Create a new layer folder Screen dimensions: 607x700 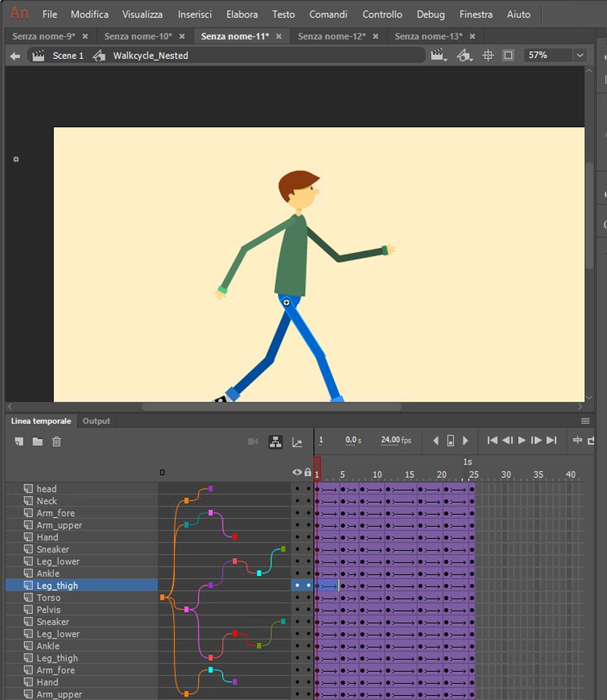tap(38, 442)
